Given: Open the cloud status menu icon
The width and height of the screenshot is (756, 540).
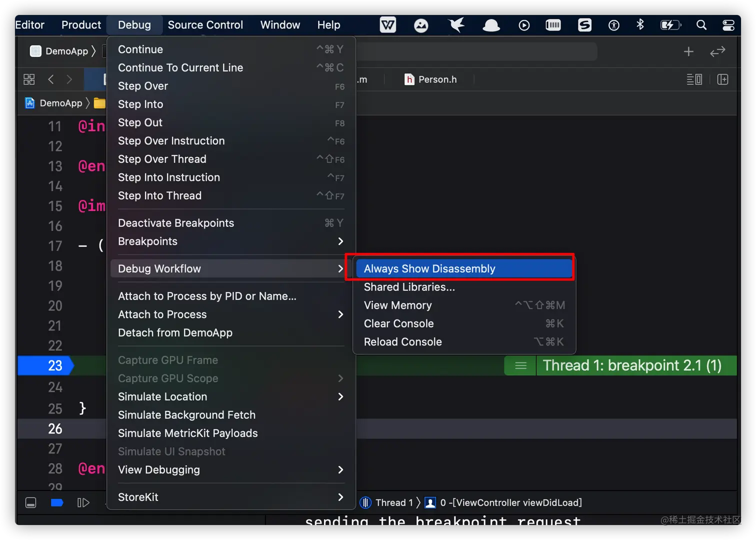Looking at the screenshot, I should coord(491,25).
